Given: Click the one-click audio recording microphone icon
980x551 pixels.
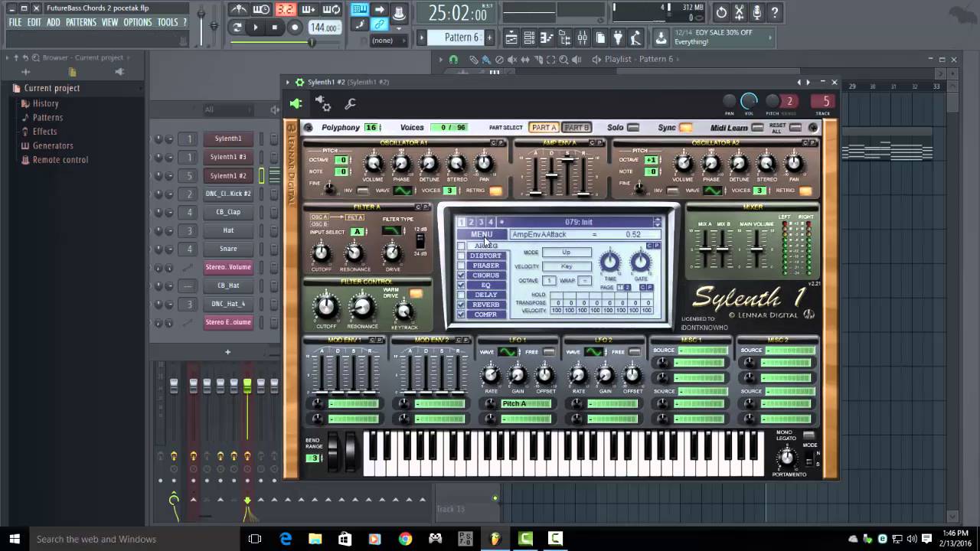Looking at the screenshot, I should point(757,12).
